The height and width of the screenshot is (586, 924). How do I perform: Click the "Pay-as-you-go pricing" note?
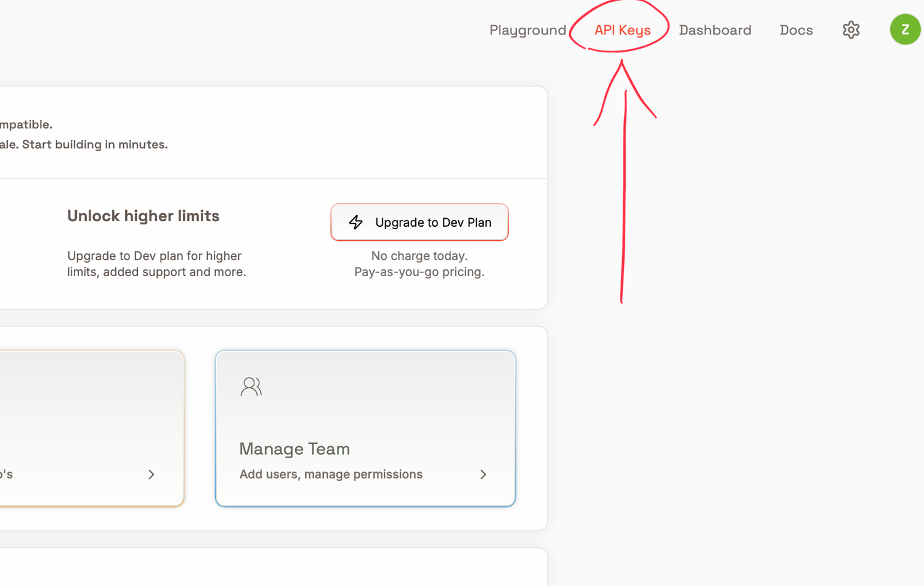coord(419,272)
